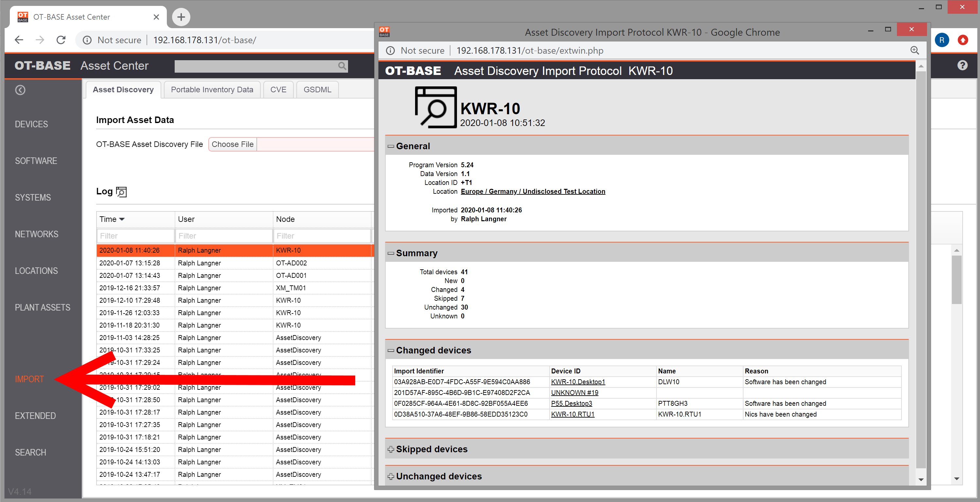Screen dimensions: 980x502
Task: Open the GSDML tab
Action: click(317, 89)
